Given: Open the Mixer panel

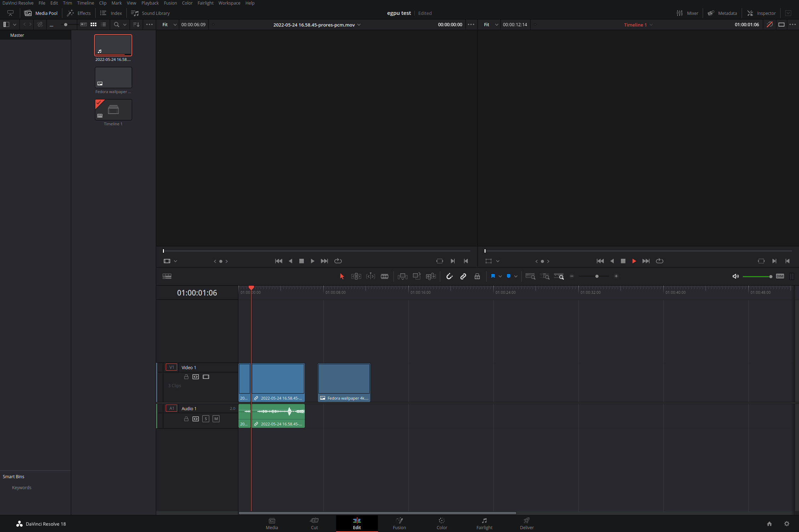Looking at the screenshot, I should point(687,13).
